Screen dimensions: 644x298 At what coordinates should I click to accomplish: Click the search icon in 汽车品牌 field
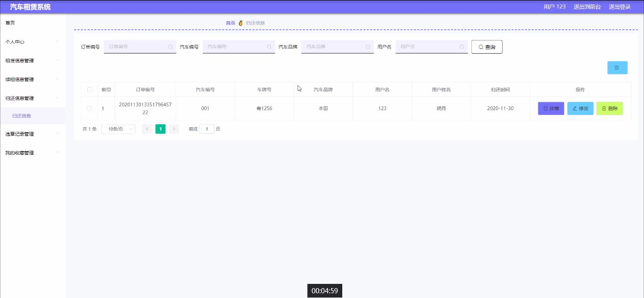coord(368,47)
